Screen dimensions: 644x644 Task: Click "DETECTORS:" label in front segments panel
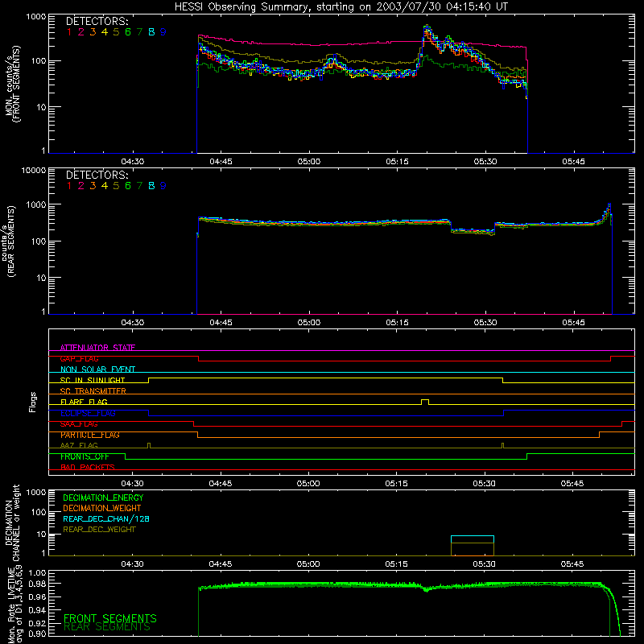click(x=97, y=22)
